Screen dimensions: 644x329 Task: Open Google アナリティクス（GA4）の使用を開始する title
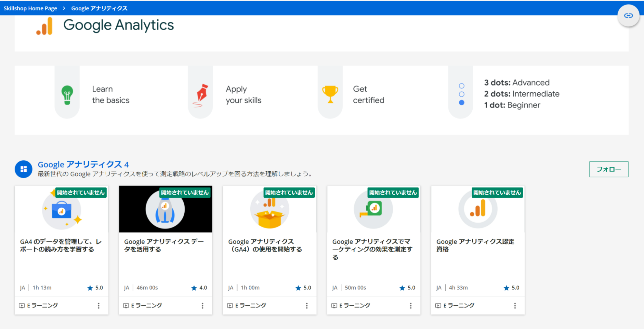coord(265,245)
